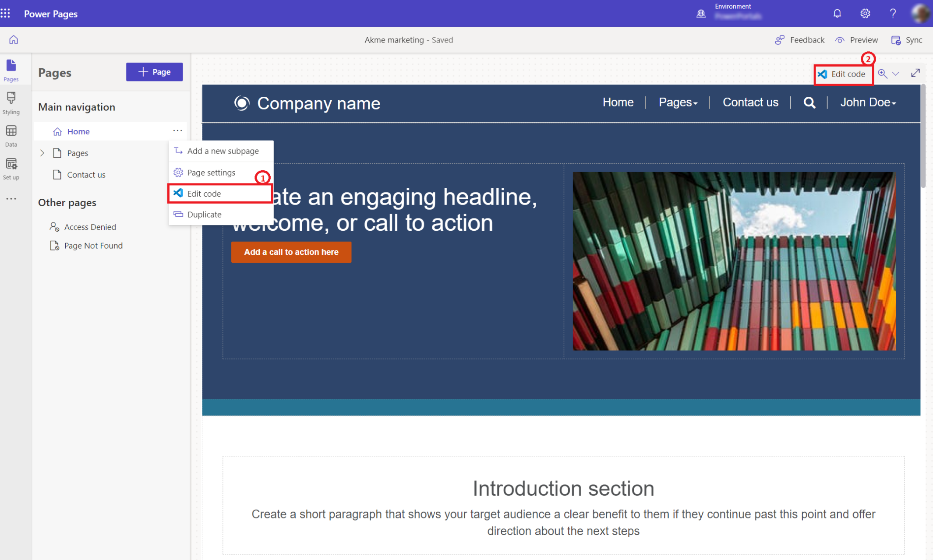Click the notification bell icon
933x560 pixels.
point(838,13)
